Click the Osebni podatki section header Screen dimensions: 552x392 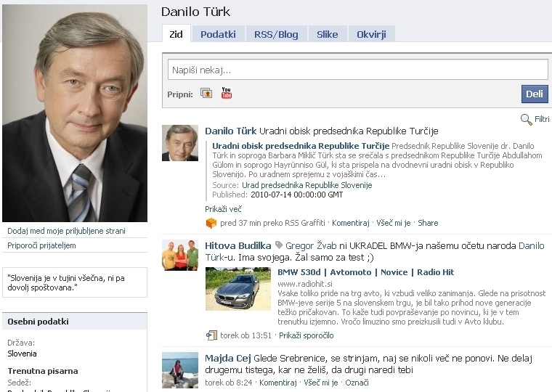point(75,322)
